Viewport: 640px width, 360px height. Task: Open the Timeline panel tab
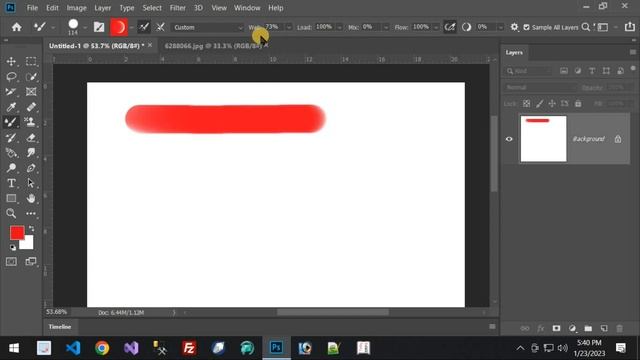point(60,327)
